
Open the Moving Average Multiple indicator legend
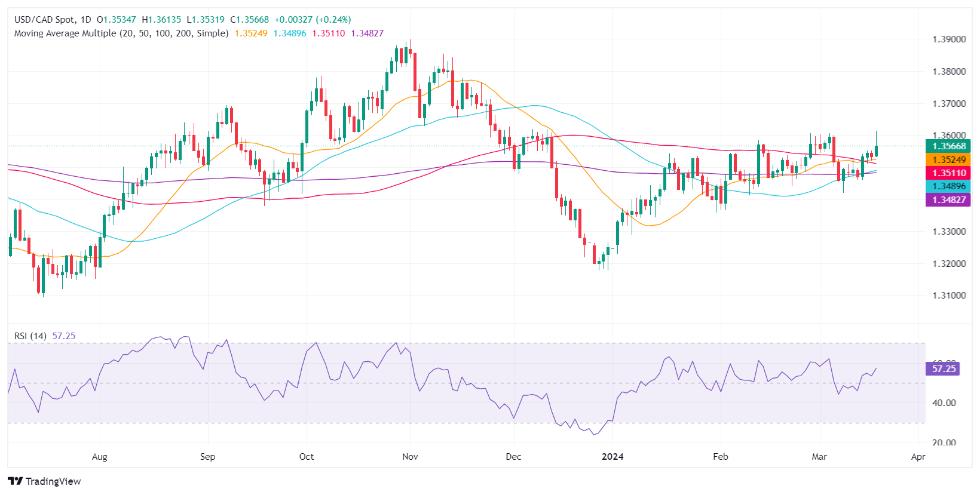point(121,33)
